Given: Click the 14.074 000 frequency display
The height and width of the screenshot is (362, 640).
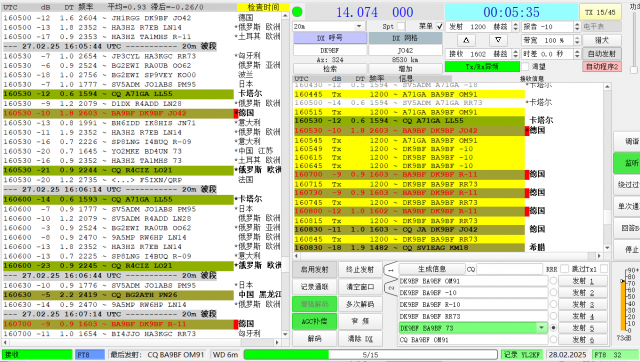Looking at the screenshot, I should (375, 12).
